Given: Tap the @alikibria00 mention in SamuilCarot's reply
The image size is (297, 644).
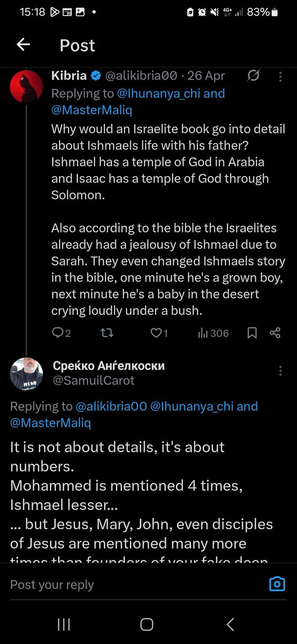Looking at the screenshot, I should (112, 406).
